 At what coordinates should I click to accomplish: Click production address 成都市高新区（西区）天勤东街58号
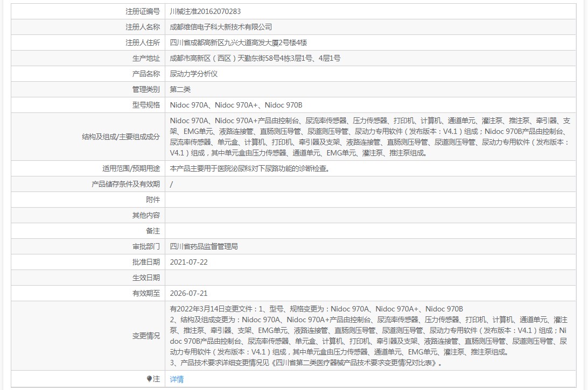point(224,59)
